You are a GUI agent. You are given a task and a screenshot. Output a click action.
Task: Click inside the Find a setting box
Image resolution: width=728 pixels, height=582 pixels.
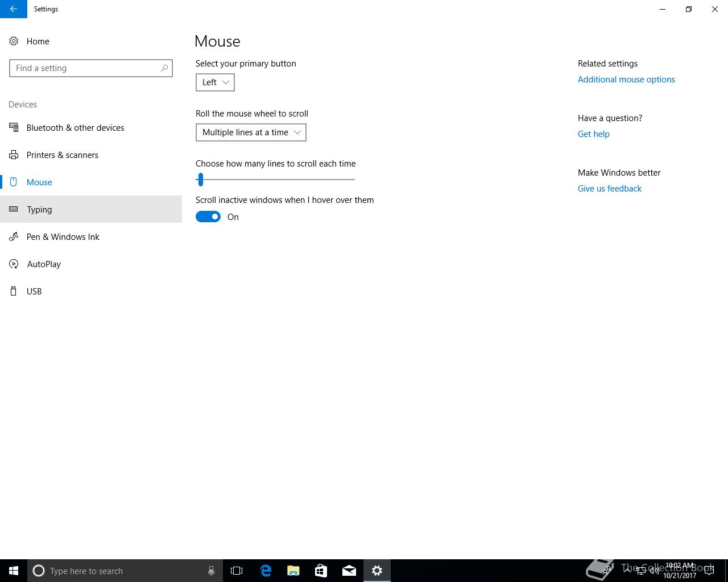point(91,68)
